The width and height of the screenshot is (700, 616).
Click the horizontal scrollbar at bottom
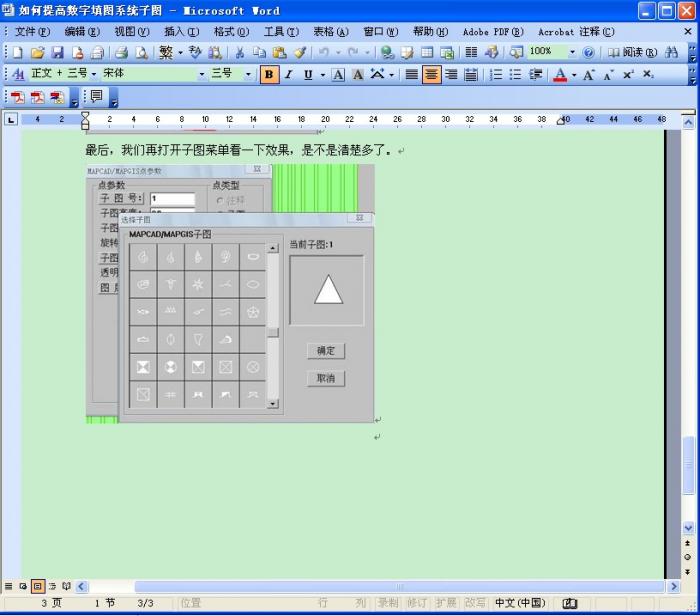(399, 586)
